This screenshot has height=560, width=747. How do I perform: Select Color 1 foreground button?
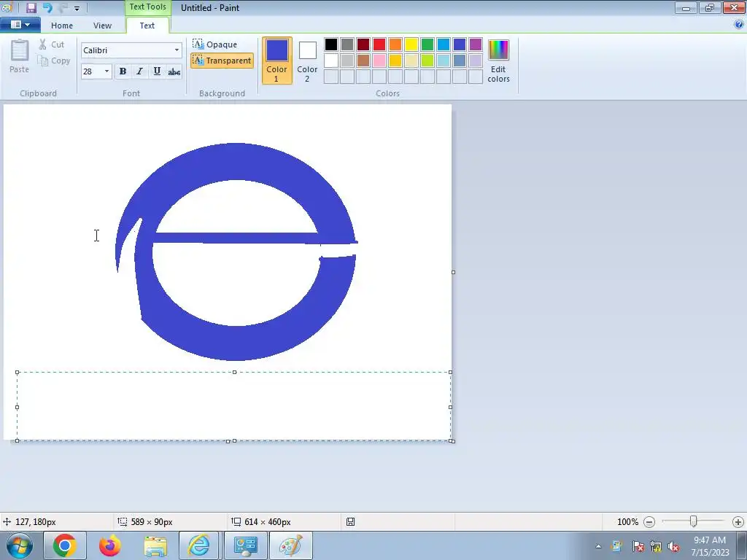276,61
